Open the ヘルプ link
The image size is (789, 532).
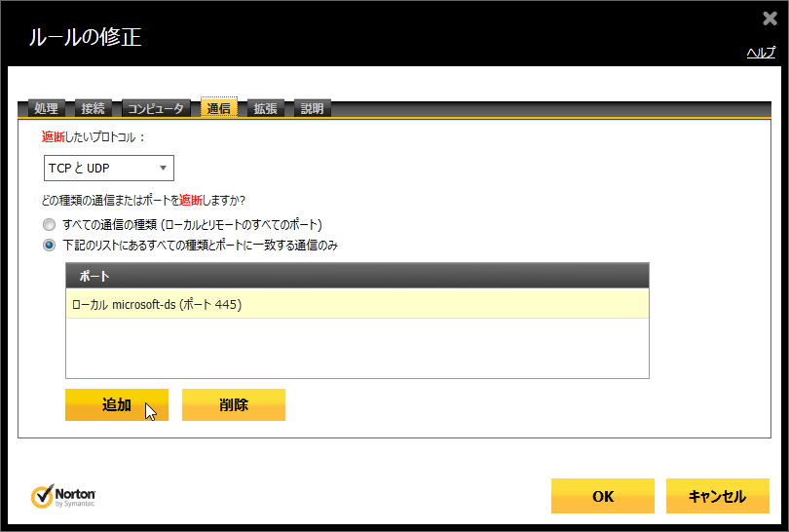coord(760,53)
